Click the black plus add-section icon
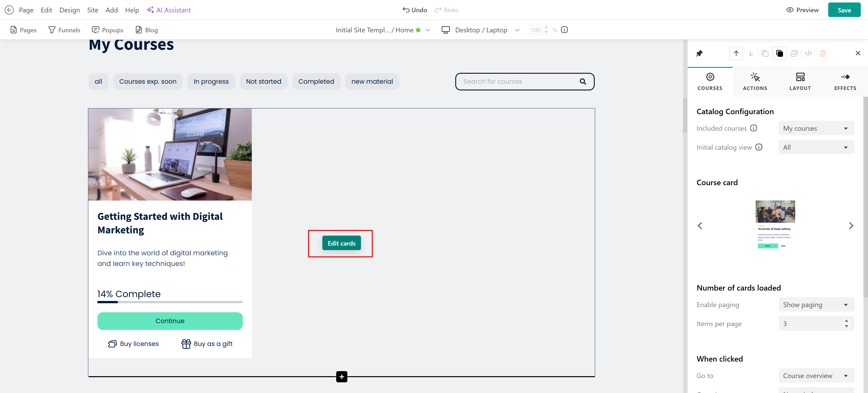This screenshot has width=868, height=393. (x=341, y=376)
